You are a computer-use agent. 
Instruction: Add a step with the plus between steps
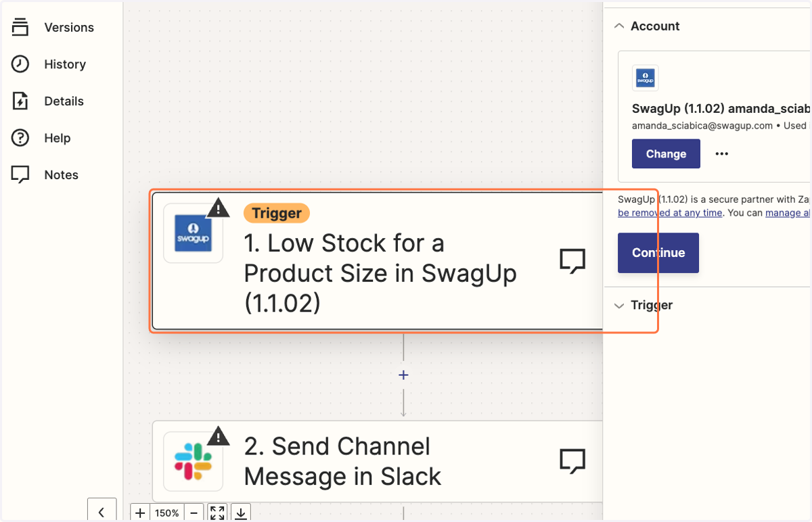coord(403,375)
